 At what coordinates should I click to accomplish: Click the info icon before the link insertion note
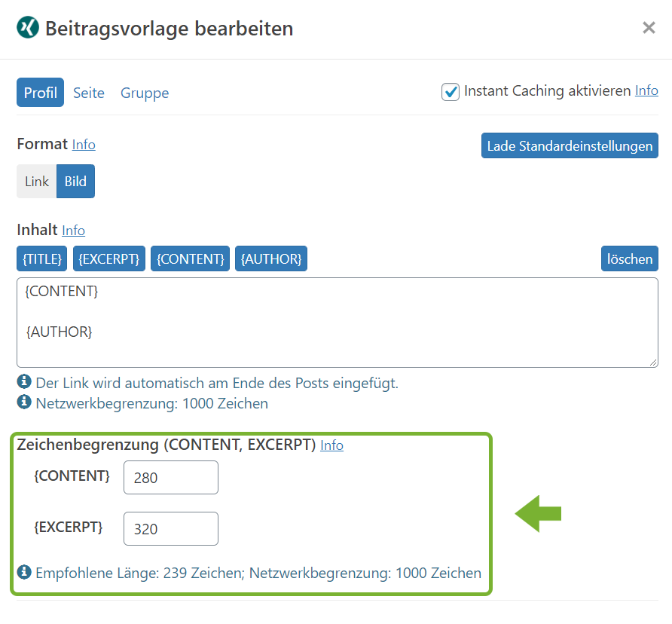(x=23, y=381)
